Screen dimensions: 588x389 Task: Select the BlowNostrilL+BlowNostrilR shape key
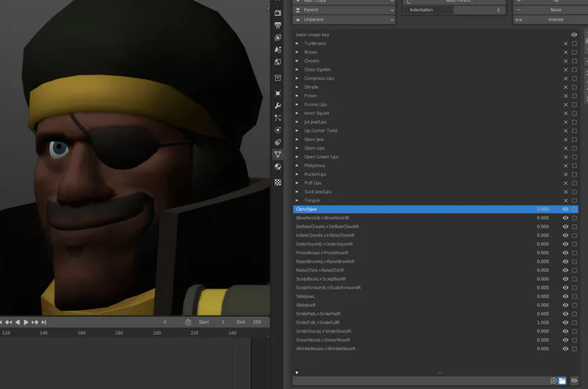(435, 218)
